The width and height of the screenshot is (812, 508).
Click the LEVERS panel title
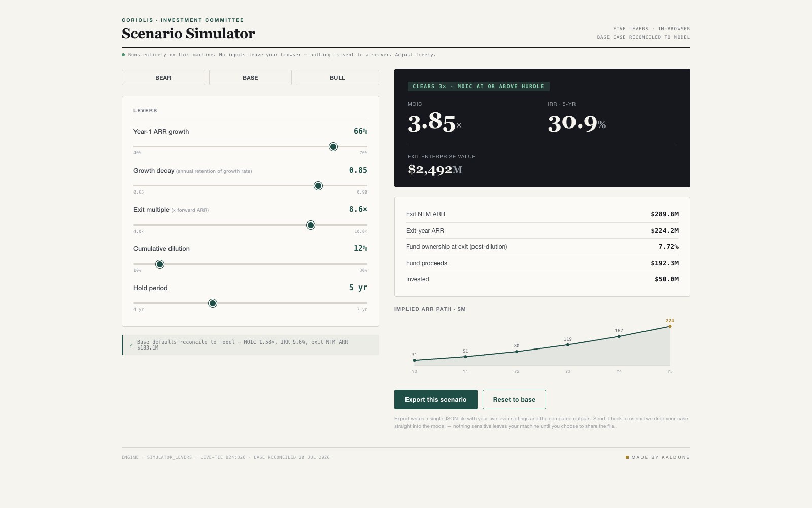[145, 110]
